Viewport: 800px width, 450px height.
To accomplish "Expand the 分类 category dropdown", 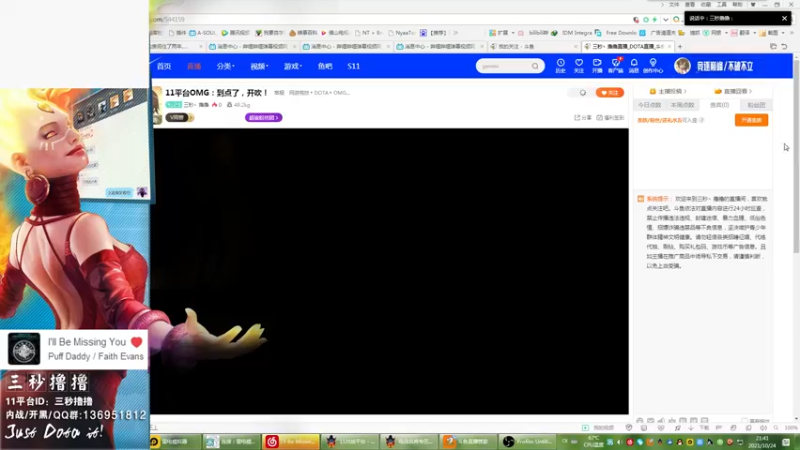I will coord(225,66).
